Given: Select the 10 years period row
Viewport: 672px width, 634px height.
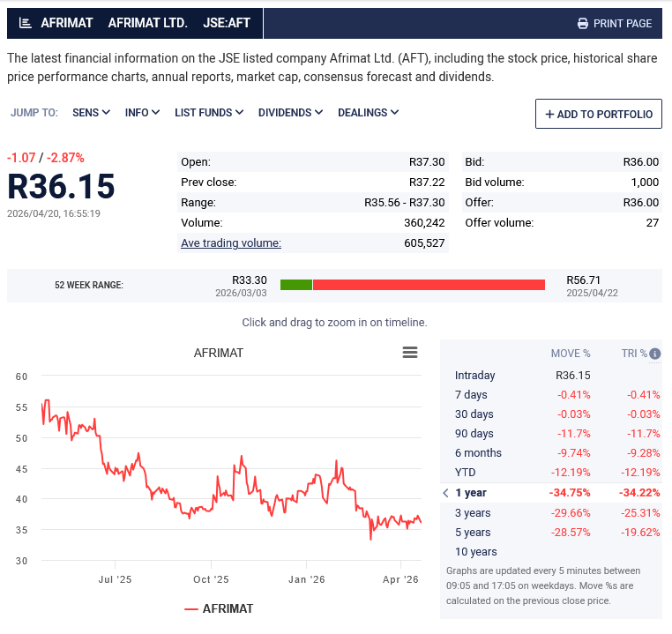Looking at the screenshot, I should pos(550,552).
